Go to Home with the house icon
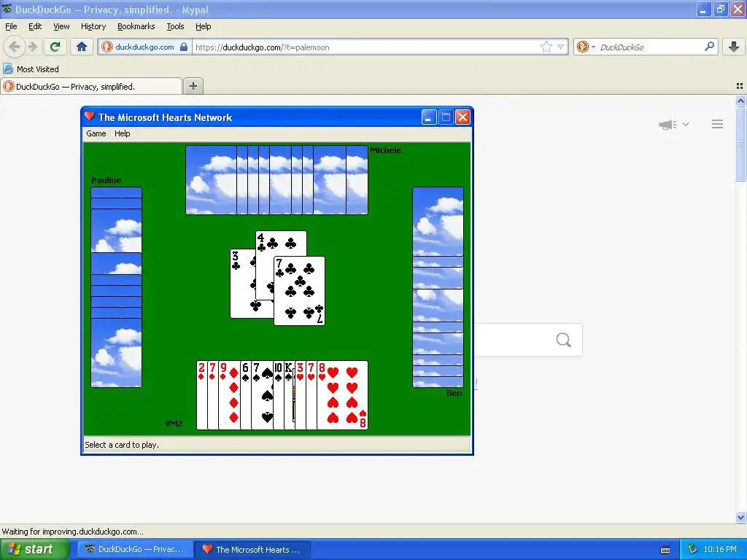 coord(82,47)
